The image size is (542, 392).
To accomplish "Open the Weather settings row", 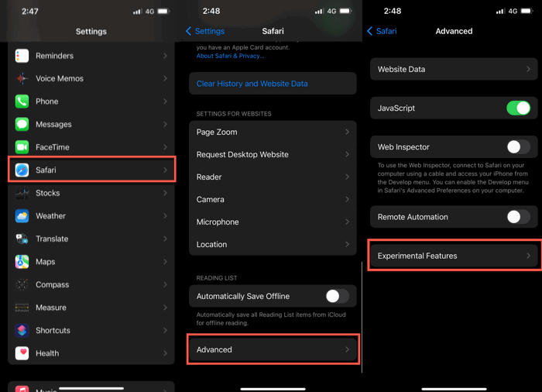I will [91, 216].
